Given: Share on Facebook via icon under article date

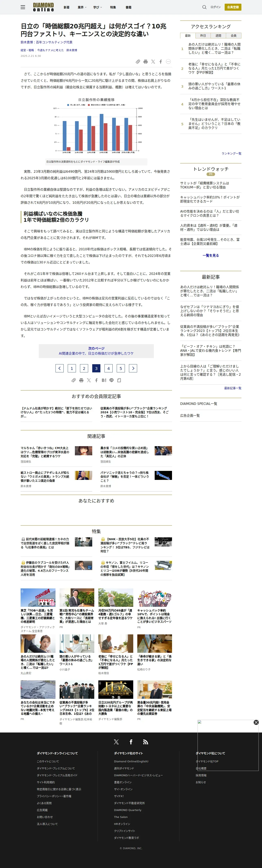Looking at the screenshot, I should tap(161, 62).
